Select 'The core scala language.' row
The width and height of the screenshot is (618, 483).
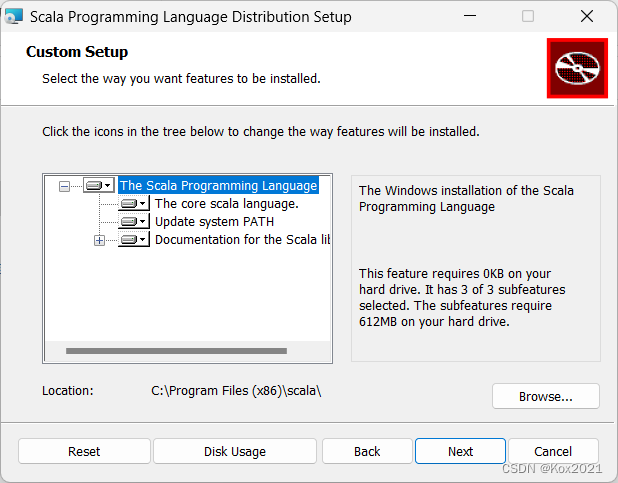pyautogui.click(x=227, y=203)
